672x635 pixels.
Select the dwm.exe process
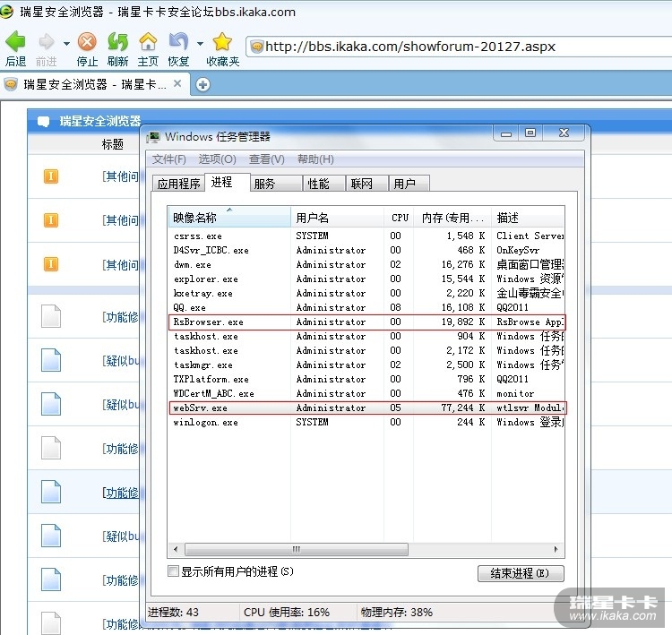(366, 264)
